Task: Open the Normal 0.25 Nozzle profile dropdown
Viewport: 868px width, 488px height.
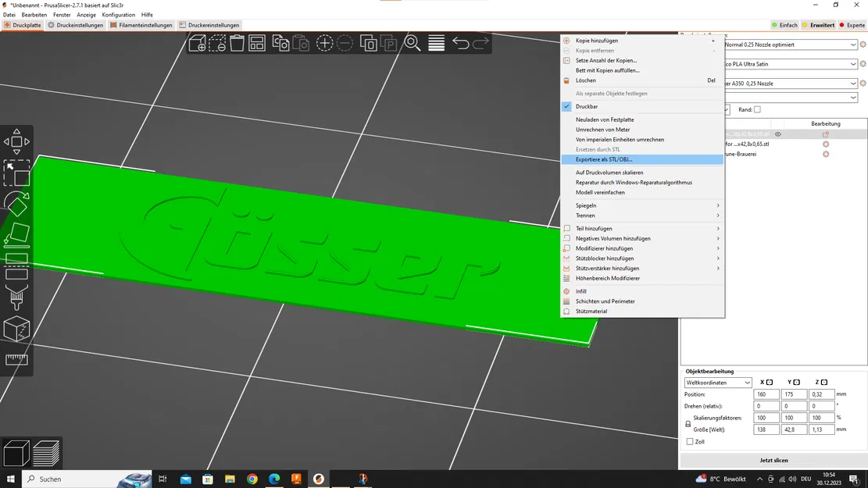Action: (x=790, y=45)
